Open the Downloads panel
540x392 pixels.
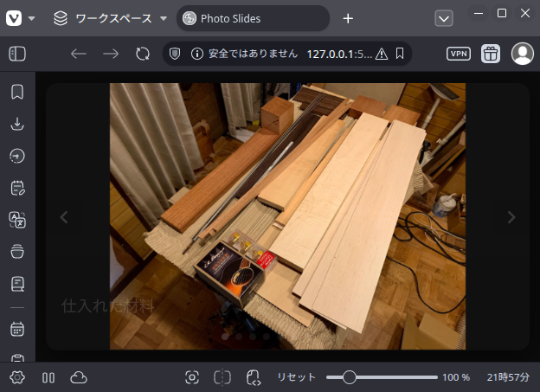click(16, 124)
